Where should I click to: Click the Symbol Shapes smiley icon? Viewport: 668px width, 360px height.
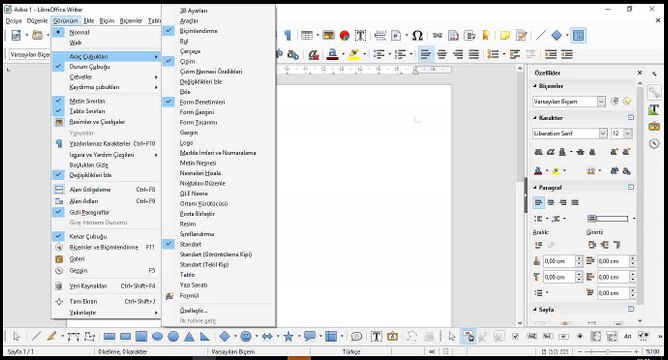[x=246, y=337]
